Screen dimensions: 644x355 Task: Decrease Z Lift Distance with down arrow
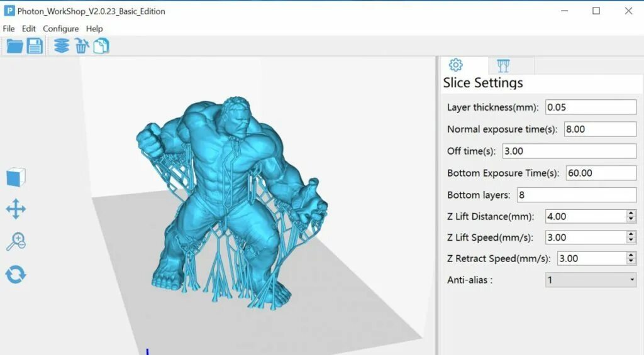click(631, 220)
